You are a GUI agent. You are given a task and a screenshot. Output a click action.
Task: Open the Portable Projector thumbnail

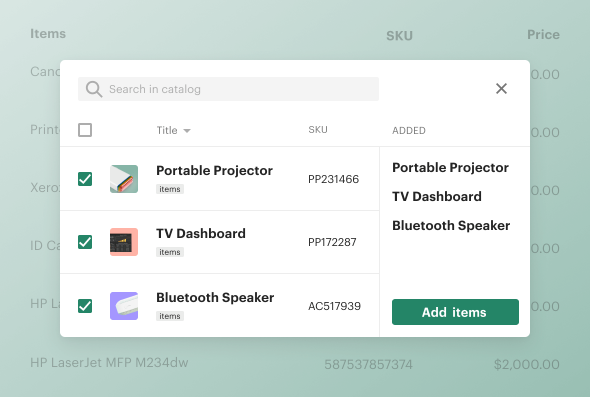[x=124, y=179]
